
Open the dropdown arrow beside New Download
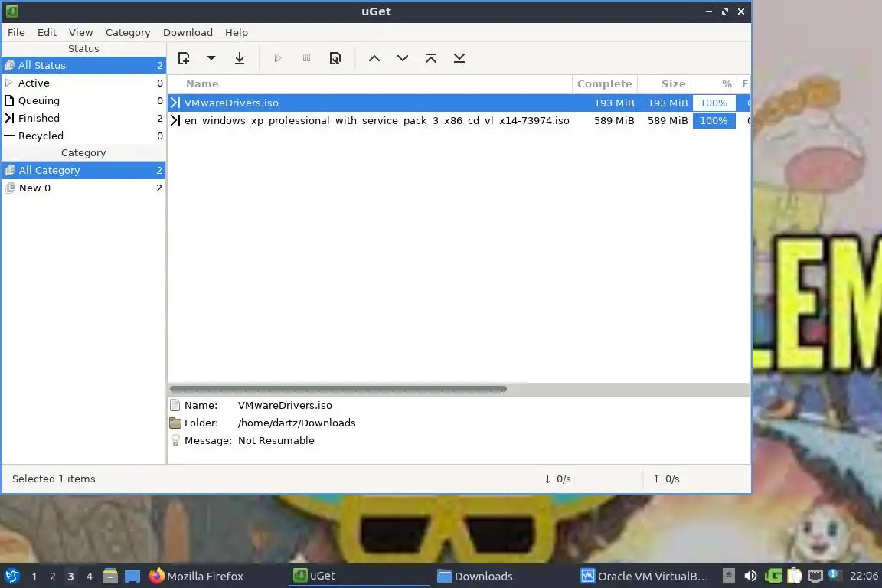coord(211,58)
